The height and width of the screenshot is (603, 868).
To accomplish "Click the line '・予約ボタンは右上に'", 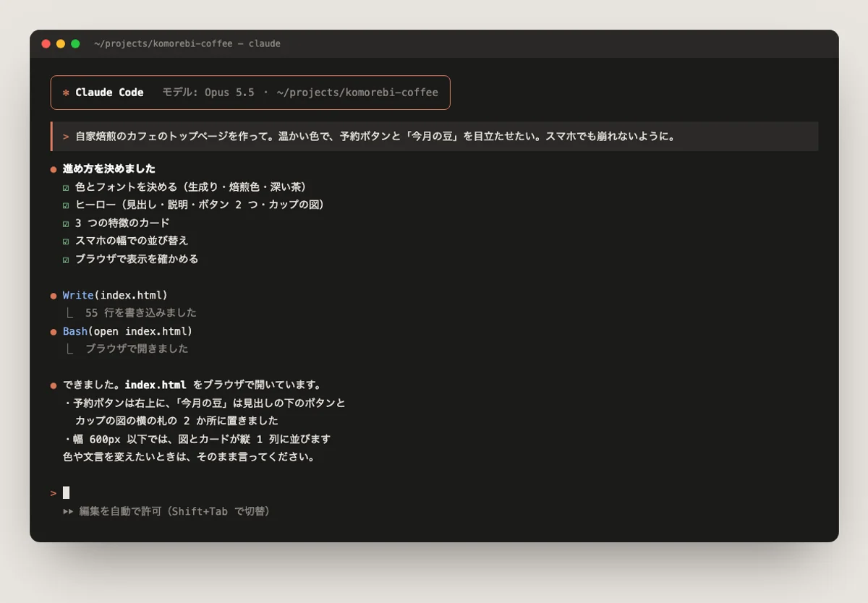I will (204, 403).
